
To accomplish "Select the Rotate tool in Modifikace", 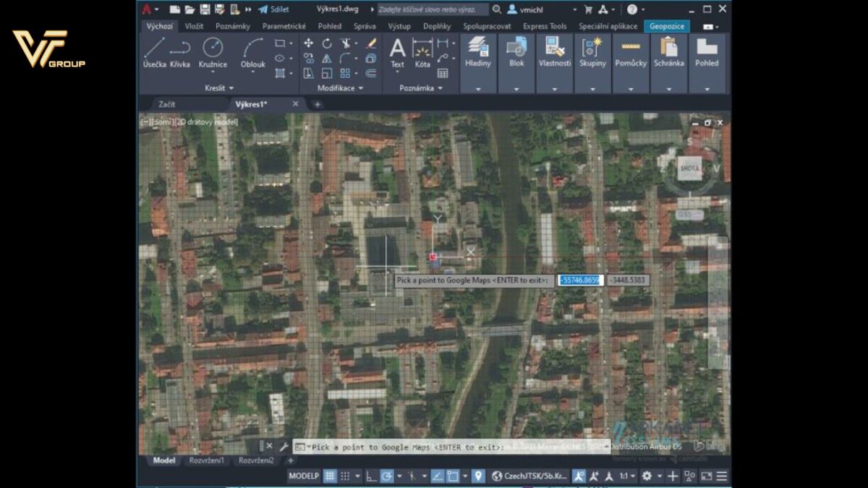I will tap(327, 43).
